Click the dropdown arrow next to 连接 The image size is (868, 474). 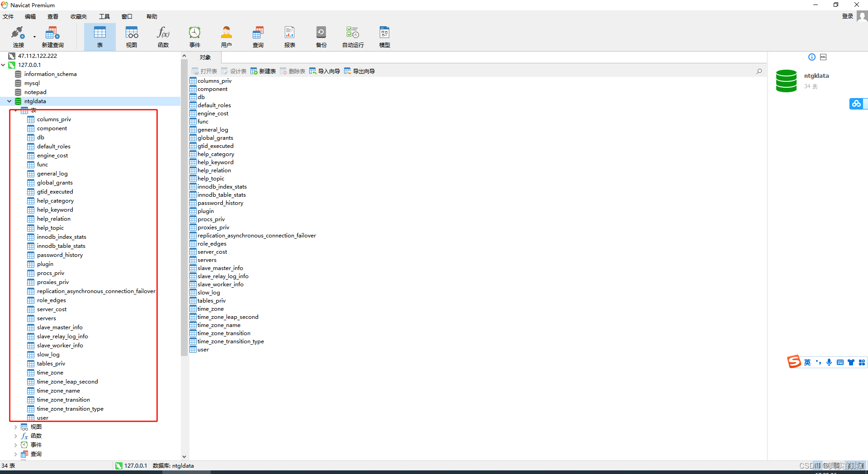(34, 37)
